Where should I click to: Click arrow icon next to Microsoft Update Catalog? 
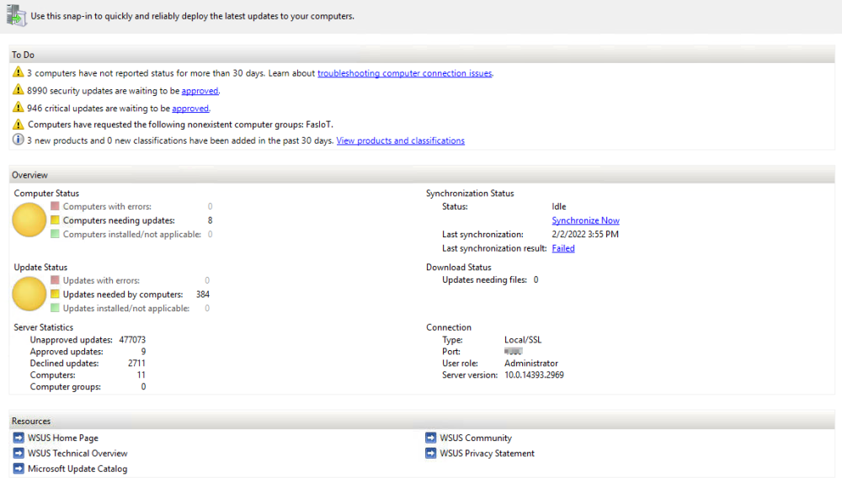pyautogui.click(x=19, y=469)
